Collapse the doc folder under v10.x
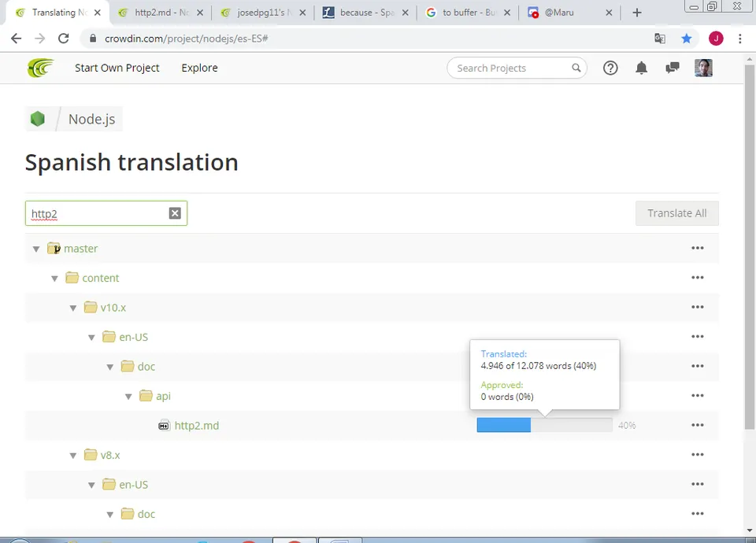The height and width of the screenshot is (543, 756). pos(110,368)
